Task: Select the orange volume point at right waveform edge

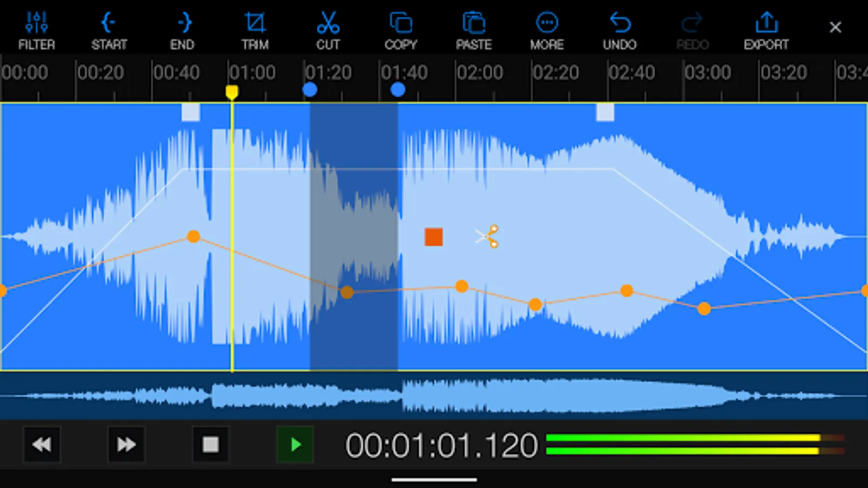Action: pos(865,291)
